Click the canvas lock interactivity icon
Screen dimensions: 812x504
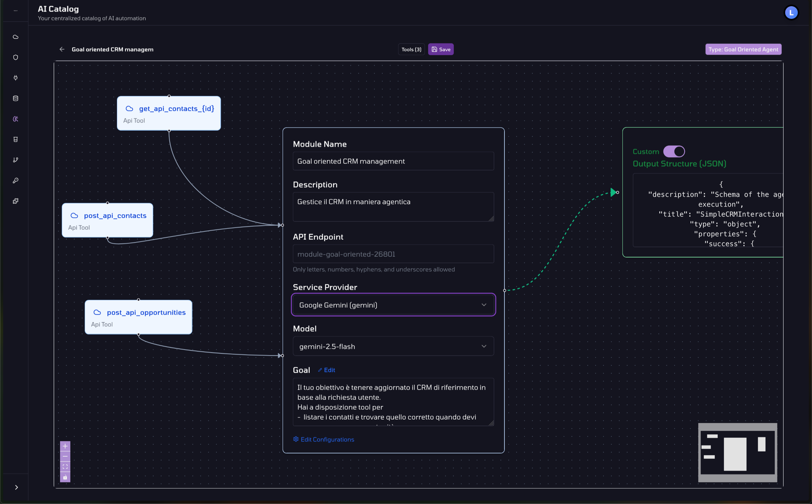click(x=65, y=477)
